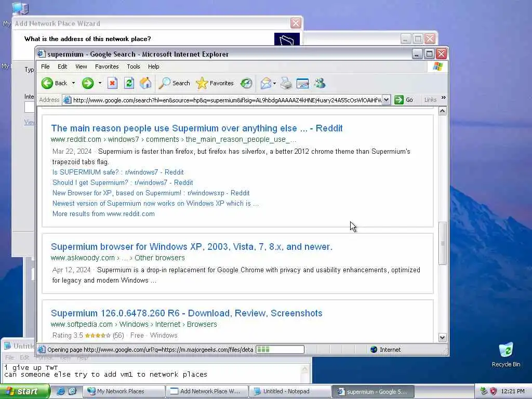This screenshot has height=399, width=532.
Task: Open the askwoody Supermium browser result
Action: pos(192,247)
